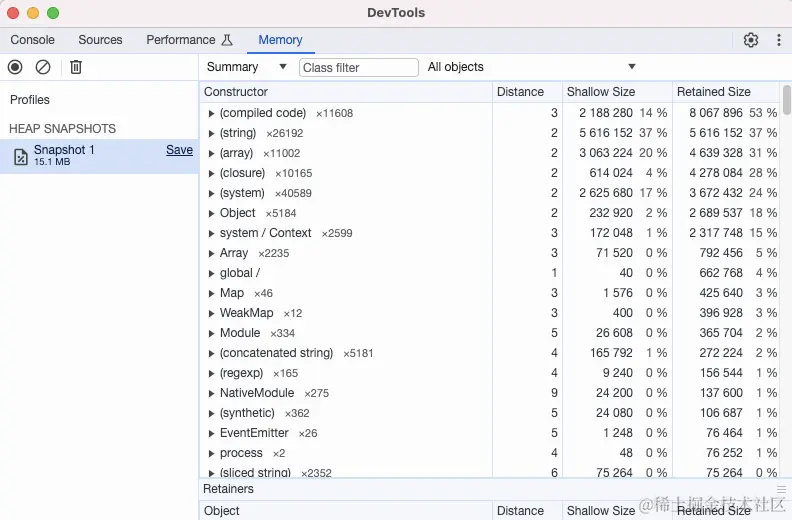The image size is (792, 520).
Task: Click the record heap snapshot icon
Action: 15,67
